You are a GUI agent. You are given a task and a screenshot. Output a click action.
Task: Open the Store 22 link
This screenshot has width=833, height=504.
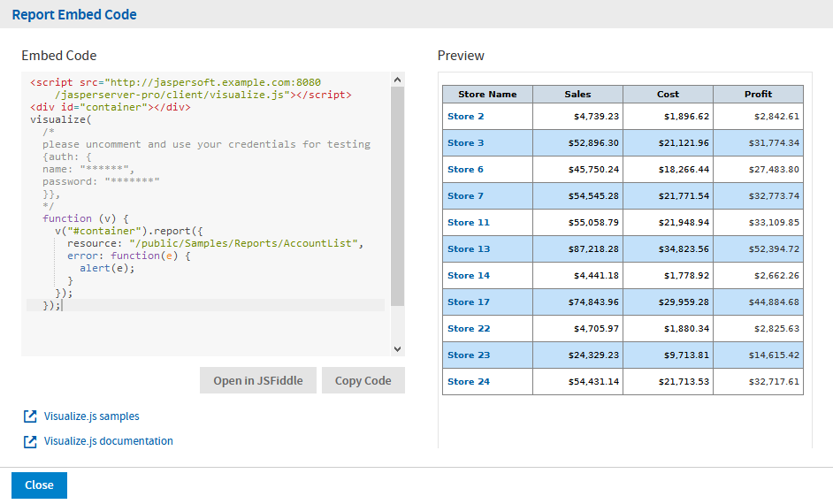469,329
